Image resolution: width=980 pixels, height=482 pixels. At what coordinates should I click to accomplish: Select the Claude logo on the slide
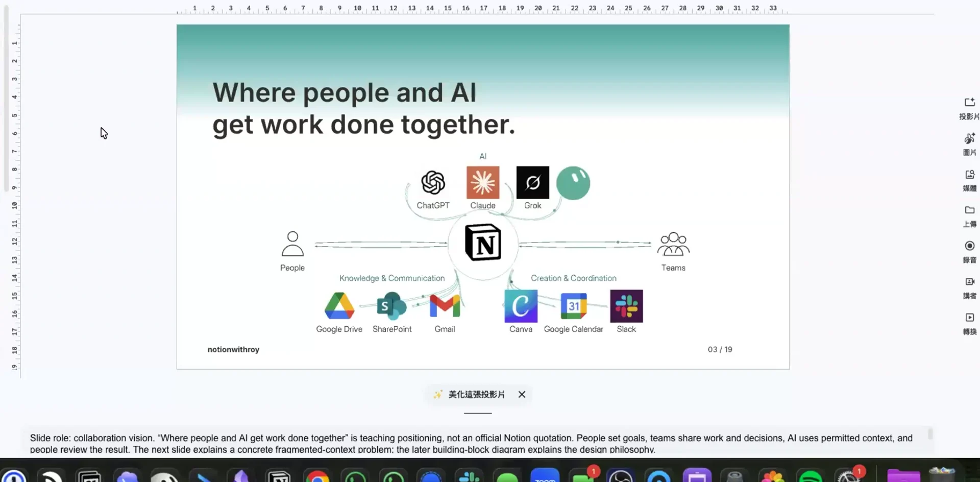[x=483, y=182]
